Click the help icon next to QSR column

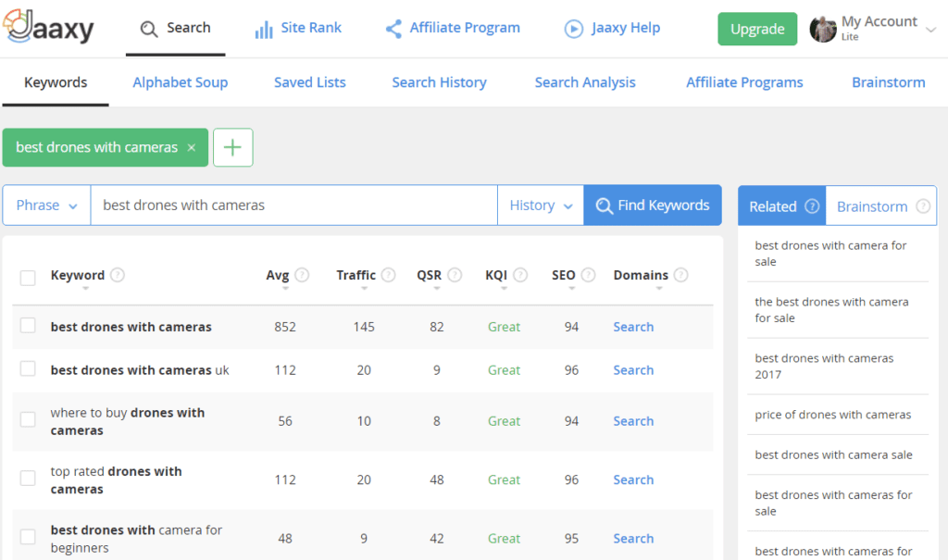(455, 275)
